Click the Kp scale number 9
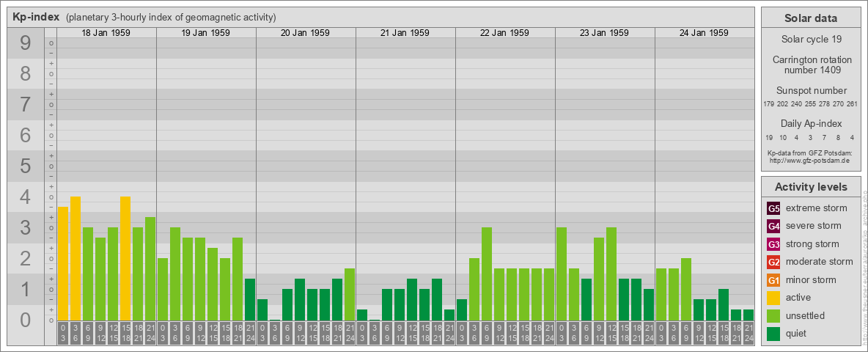 coord(26,43)
